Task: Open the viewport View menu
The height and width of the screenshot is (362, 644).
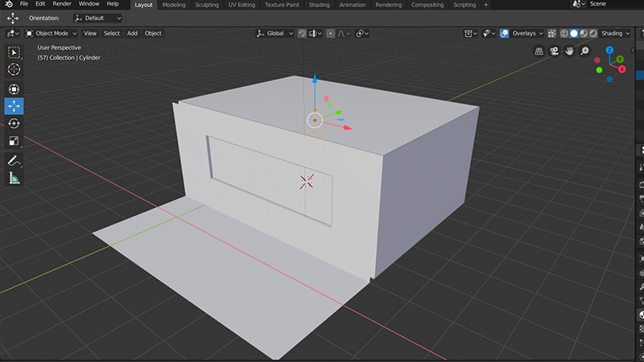Action: coord(90,33)
